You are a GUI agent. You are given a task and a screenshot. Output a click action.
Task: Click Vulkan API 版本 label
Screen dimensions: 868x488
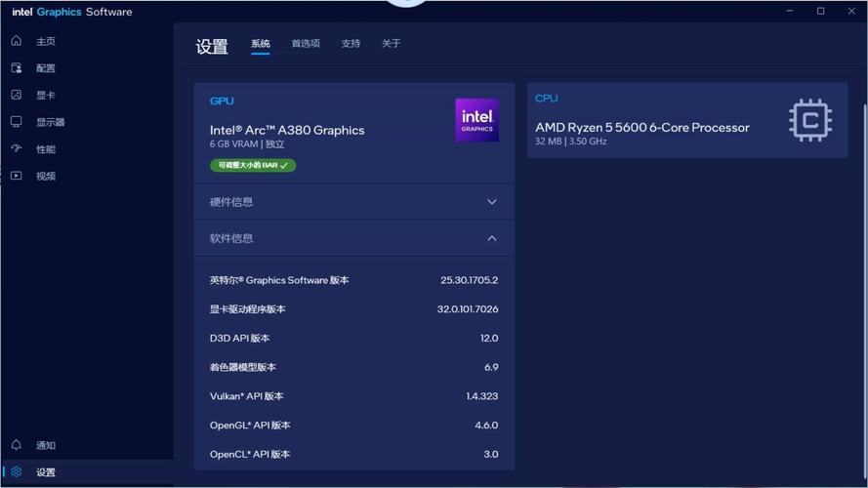click(246, 396)
